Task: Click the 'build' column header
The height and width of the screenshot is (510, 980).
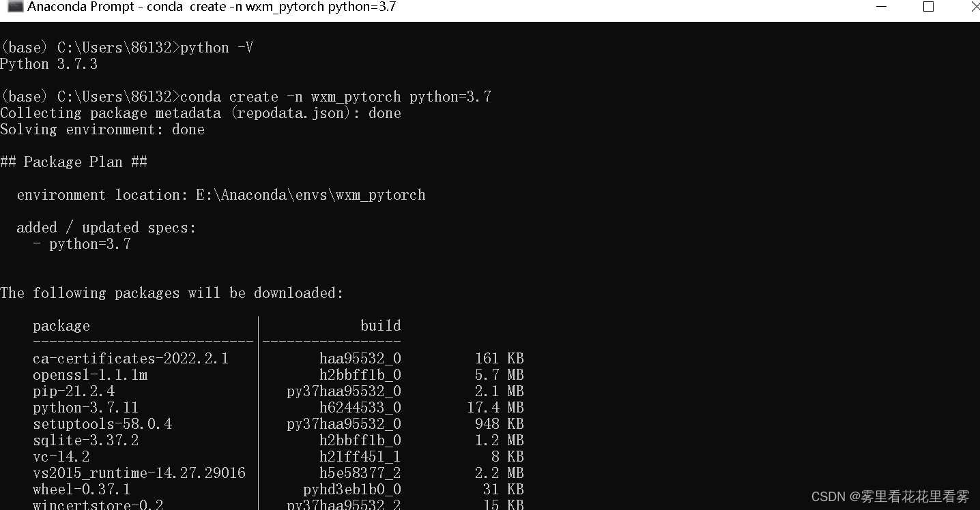Action: coord(381,326)
